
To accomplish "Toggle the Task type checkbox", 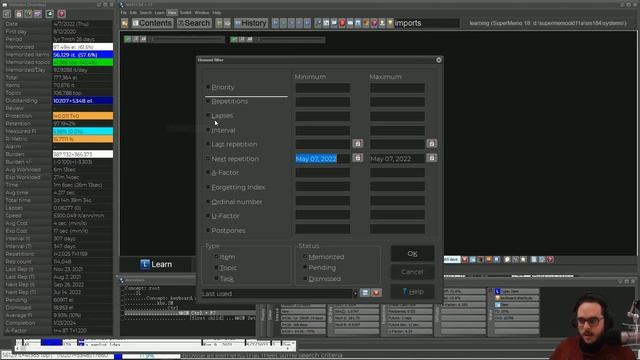I will 216,278.
